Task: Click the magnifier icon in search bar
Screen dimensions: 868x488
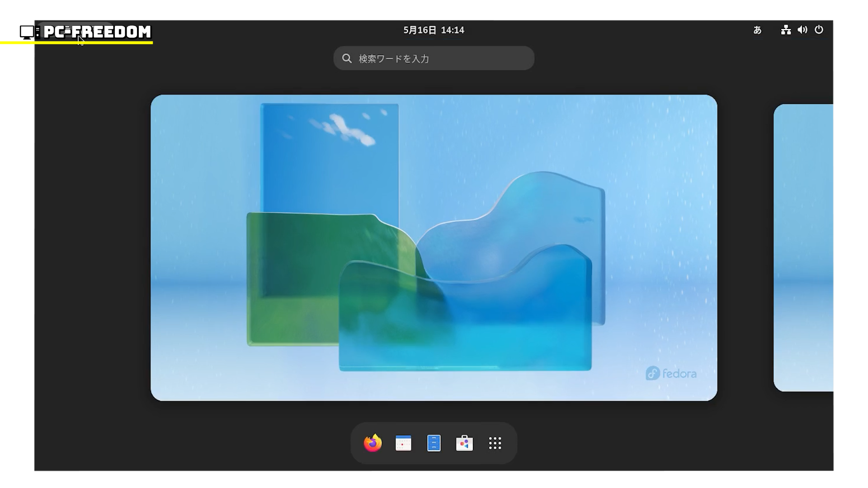Action: (347, 58)
